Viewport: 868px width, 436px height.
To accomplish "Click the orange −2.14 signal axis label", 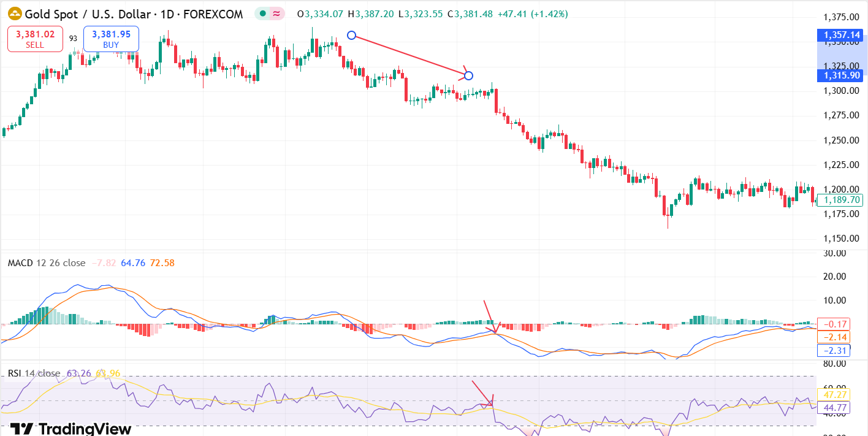I will 834,337.
